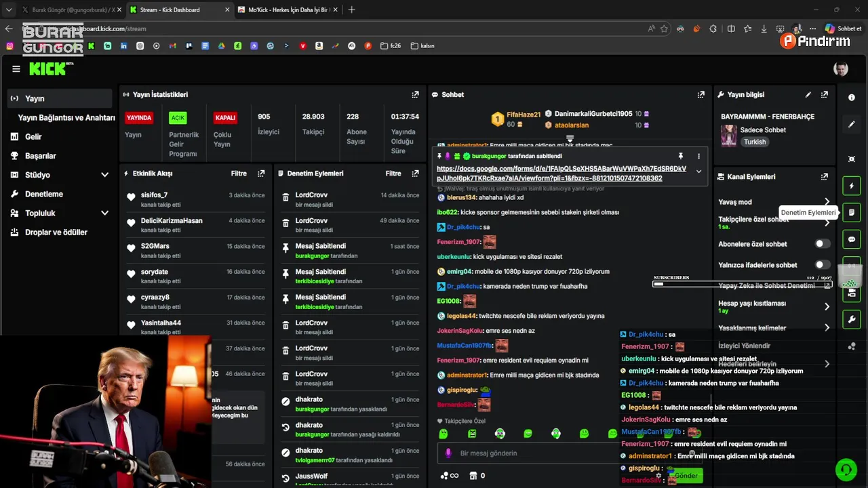Click the focus frame icon in right sidebar

(852, 159)
